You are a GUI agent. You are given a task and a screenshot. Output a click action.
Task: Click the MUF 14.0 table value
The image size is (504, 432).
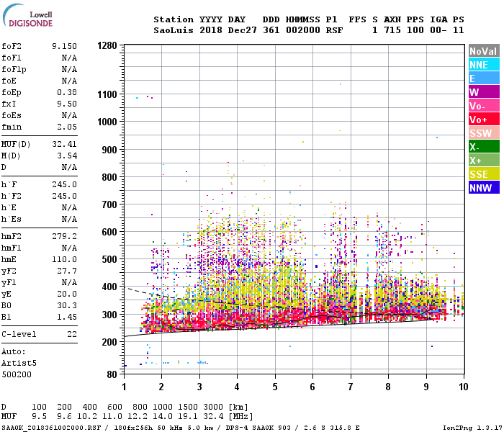click(x=163, y=416)
